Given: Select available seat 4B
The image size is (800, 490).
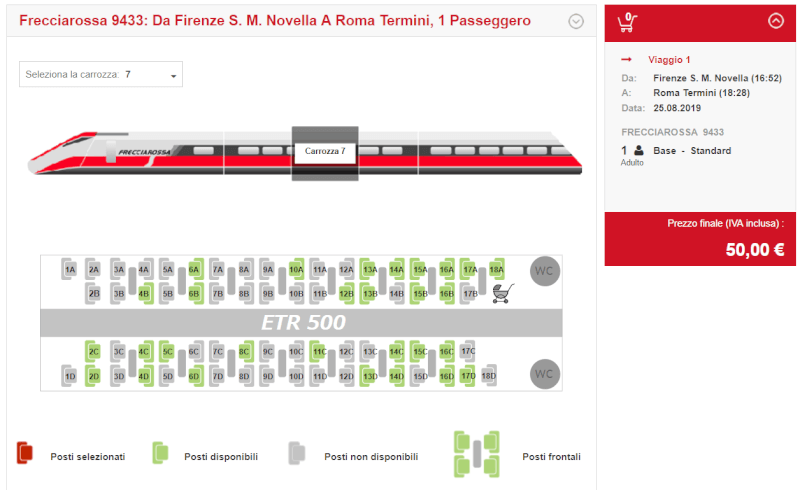Looking at the screenshot, I should pos(145,293).
